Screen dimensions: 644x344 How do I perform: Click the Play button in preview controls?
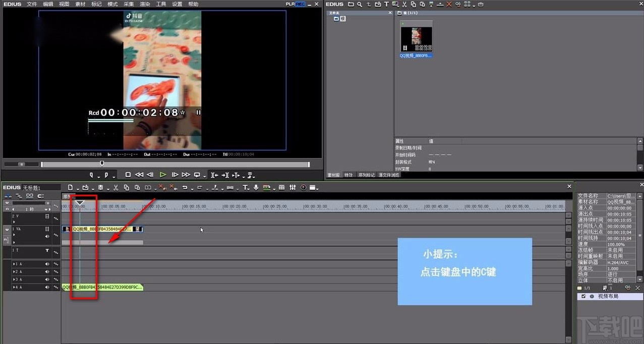click(x=162, y=175)
